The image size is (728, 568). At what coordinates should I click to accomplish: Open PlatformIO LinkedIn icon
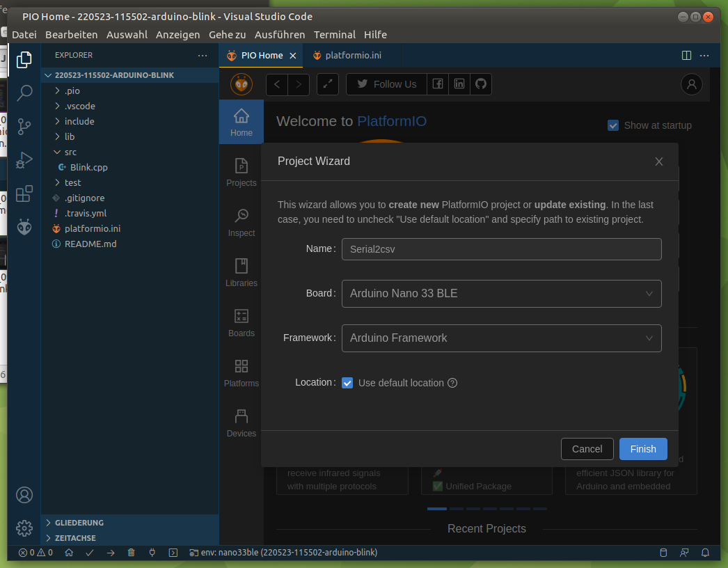(459, 84)
